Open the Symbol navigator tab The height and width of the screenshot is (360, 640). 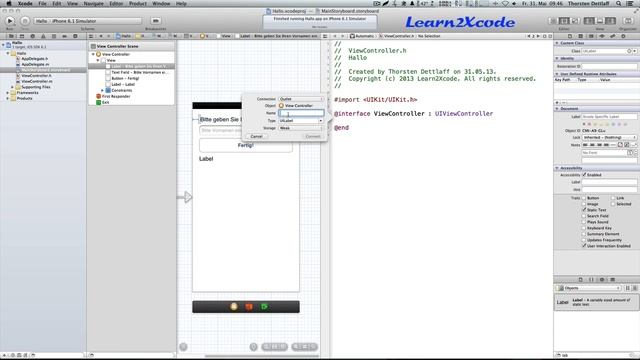point(22,36)
